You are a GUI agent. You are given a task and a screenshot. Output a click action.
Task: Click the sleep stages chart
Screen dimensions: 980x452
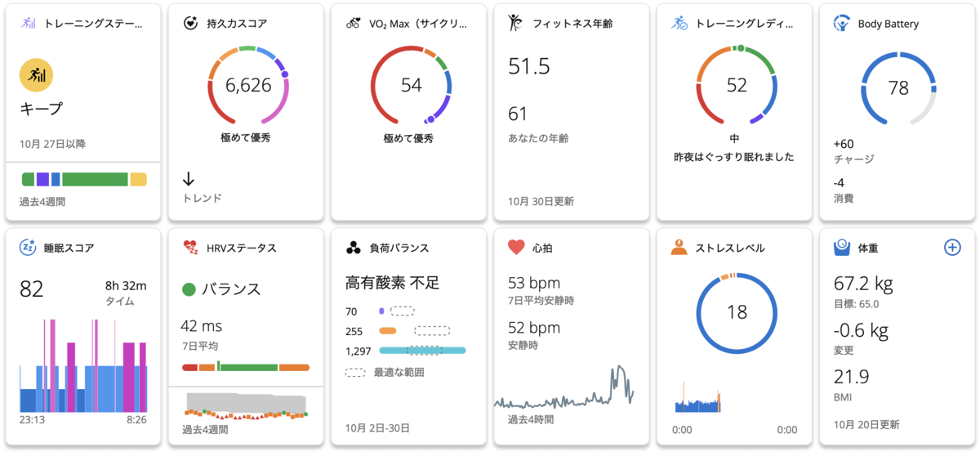click(83, 365)
